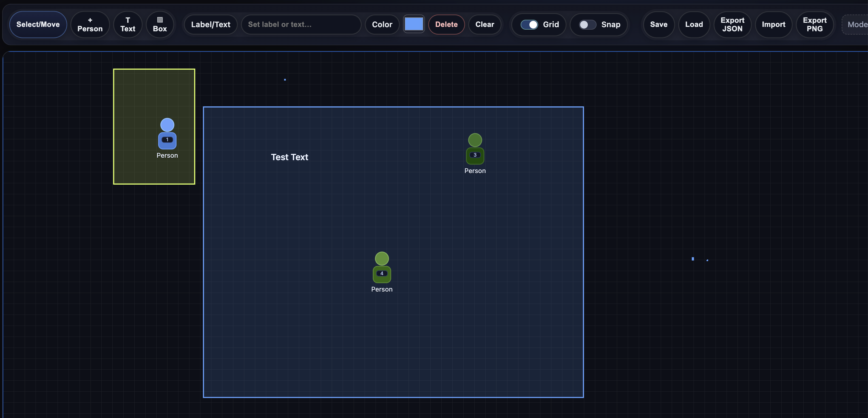Save the current diagram
Viewport: 868px width, 418px height.
(659, 24)
